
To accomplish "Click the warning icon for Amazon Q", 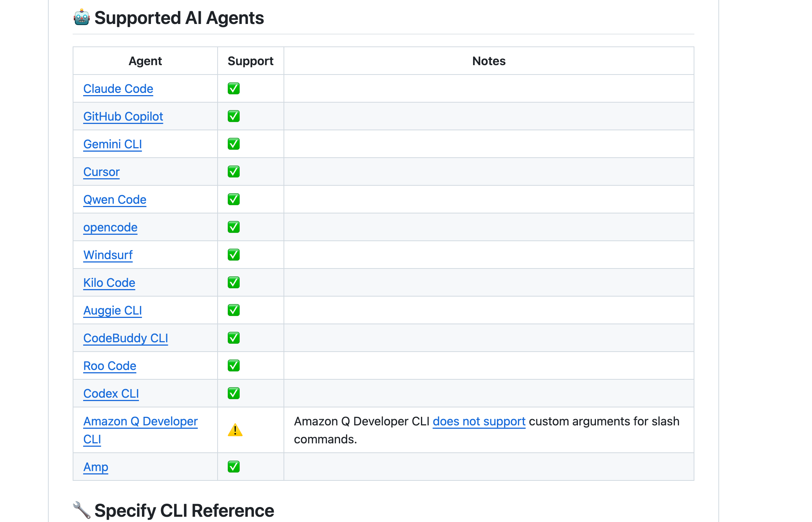I will pyautogui.click(x=235, y=430).
